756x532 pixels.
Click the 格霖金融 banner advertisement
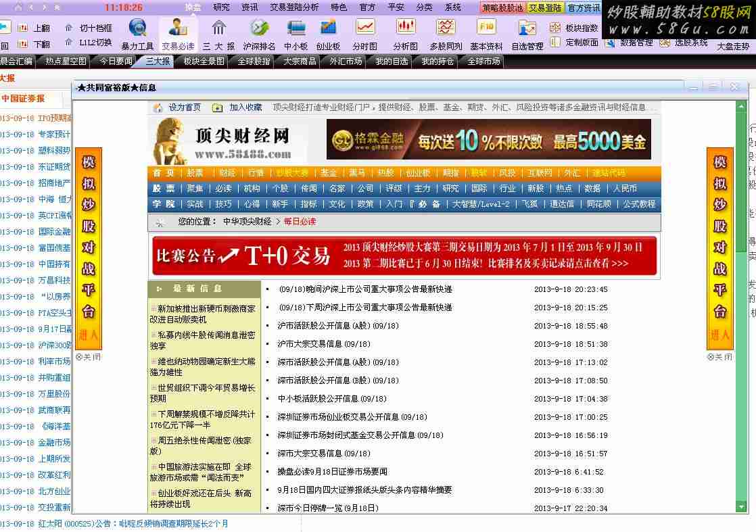489,140
